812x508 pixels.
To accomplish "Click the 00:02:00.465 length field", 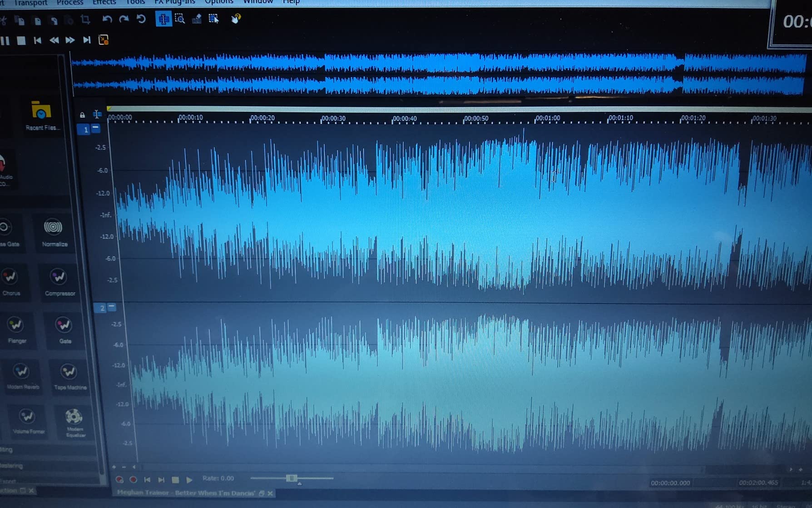I will pos(758,483).
